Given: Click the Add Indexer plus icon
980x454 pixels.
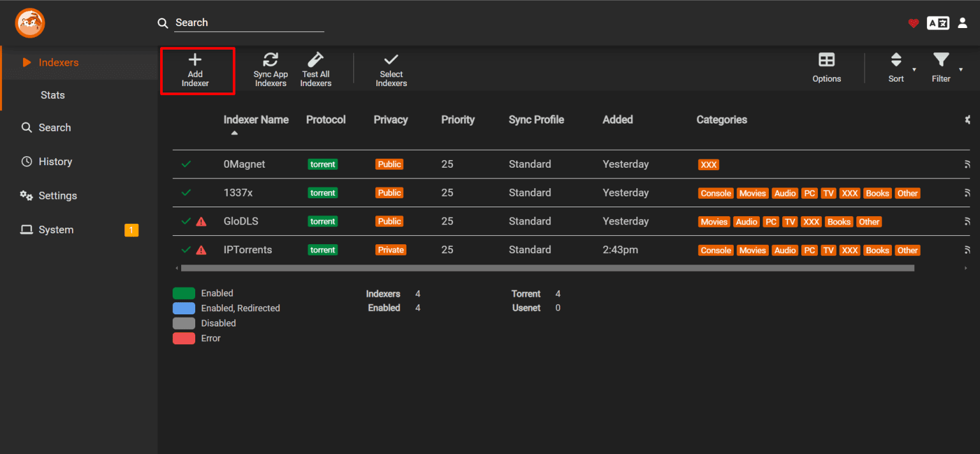Looking at the screenshot, I should click(195, 60).
